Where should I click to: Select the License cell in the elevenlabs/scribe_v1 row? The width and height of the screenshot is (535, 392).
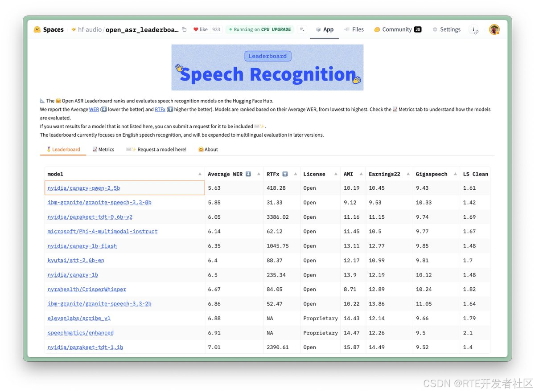321,318
